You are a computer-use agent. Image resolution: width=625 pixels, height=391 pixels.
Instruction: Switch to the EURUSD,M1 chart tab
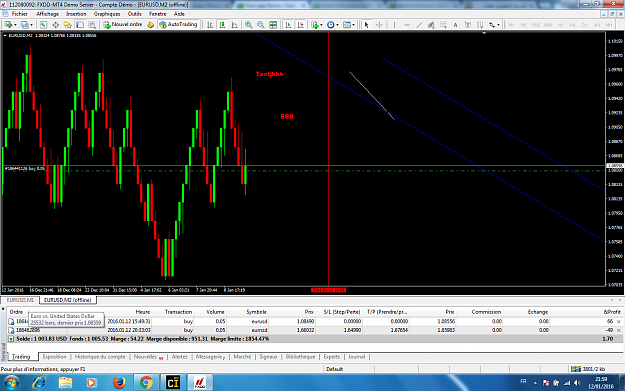click(20, 300)
